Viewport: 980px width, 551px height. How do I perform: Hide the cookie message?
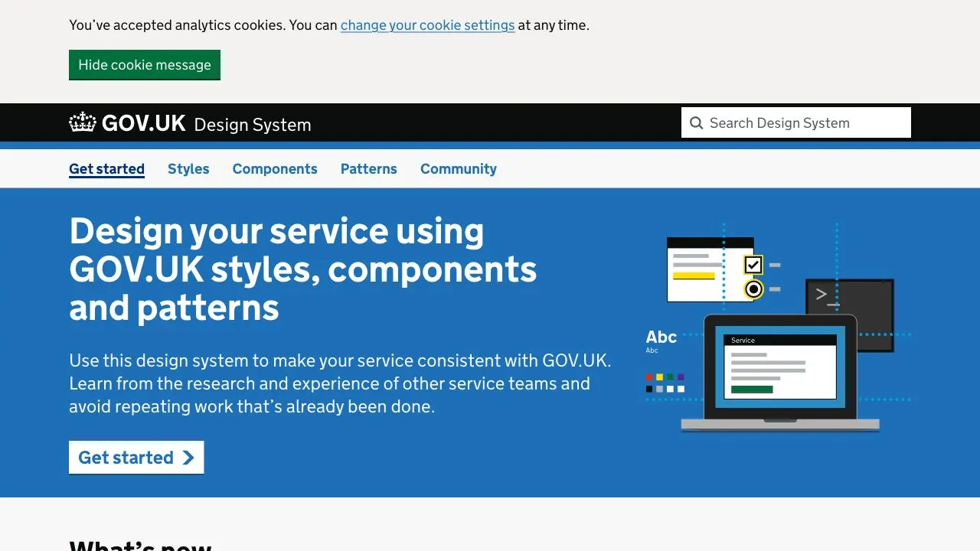(x=145, y=65)
